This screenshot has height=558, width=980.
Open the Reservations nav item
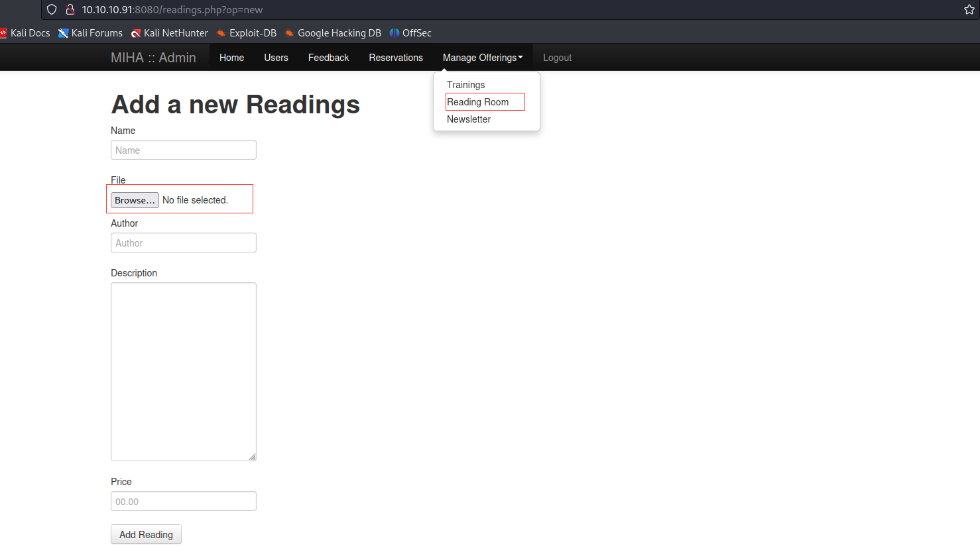[396, 58]
